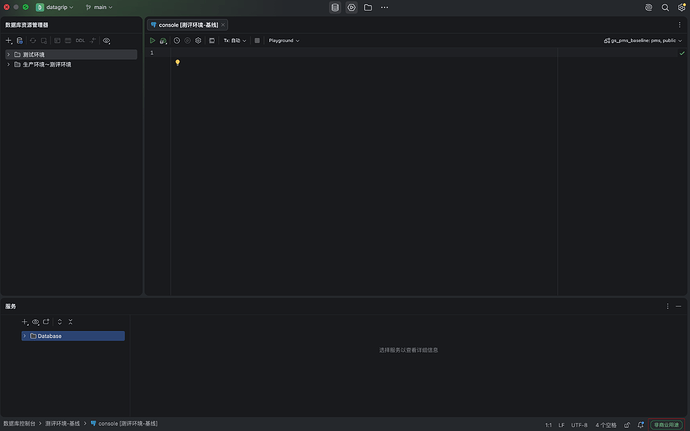Click 测评环境-基线 breadcrumb in status bar
Image resolution: width=690 pixels, height=431 pixels.
coord(62,424)
